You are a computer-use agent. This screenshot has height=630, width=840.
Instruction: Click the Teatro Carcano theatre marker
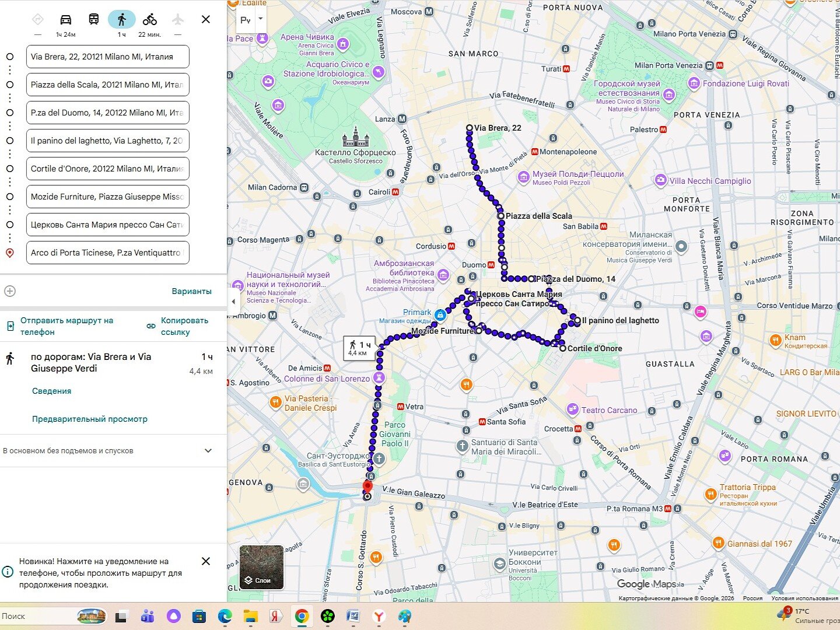572,409
